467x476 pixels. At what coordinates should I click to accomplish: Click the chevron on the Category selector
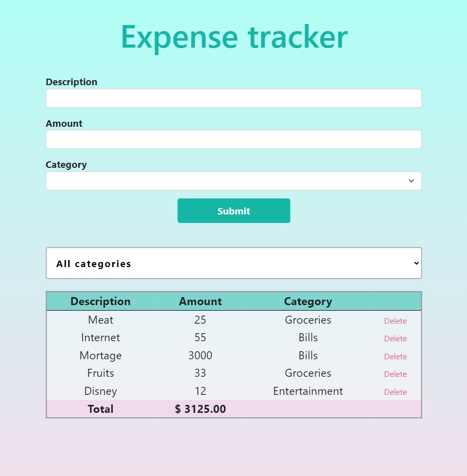coord(411,181)
